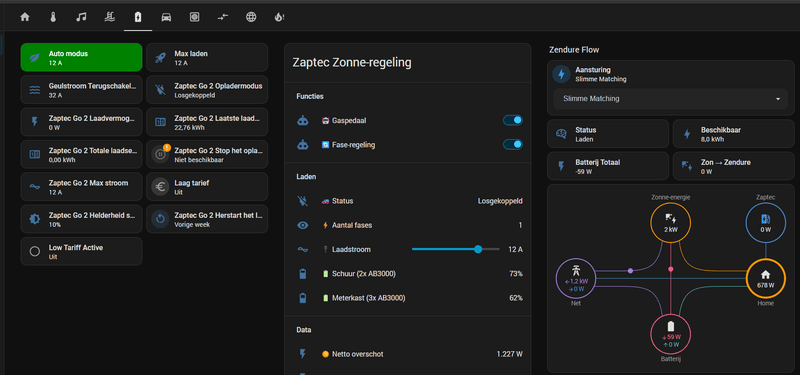Click the battery icon beside Meterkast (3x AB3000)

tap(303, 298)
